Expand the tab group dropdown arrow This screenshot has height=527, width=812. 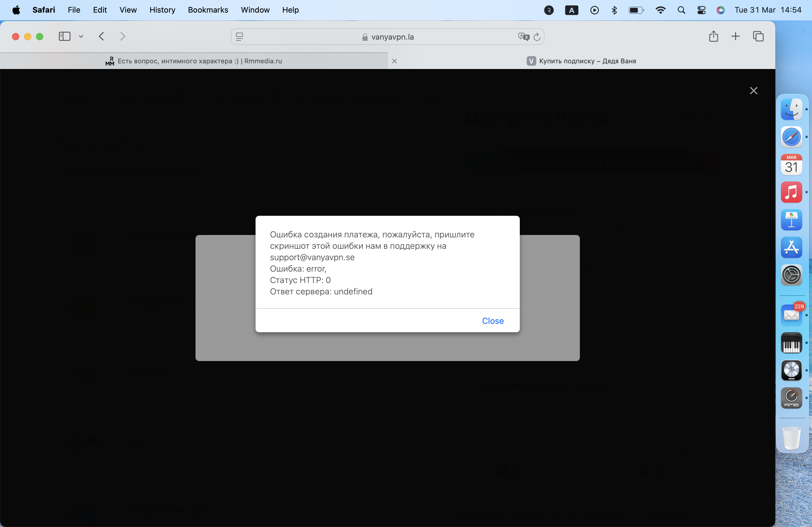pyautogui.click(x=81, y=37)
